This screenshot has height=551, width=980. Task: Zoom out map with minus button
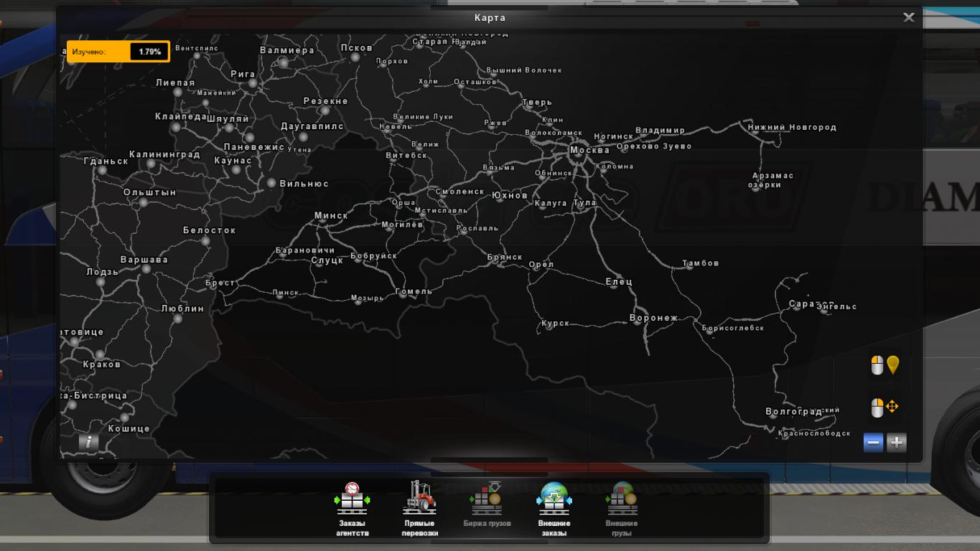(873, 443)
